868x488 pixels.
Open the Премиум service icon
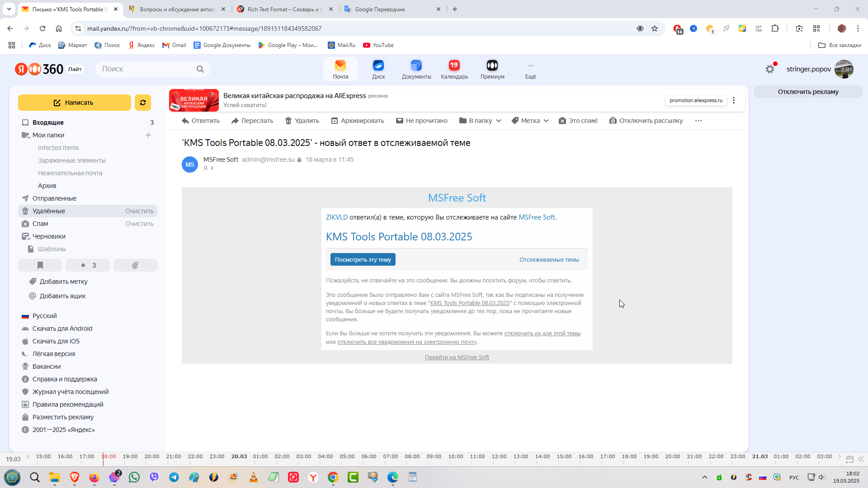[492, 69]
